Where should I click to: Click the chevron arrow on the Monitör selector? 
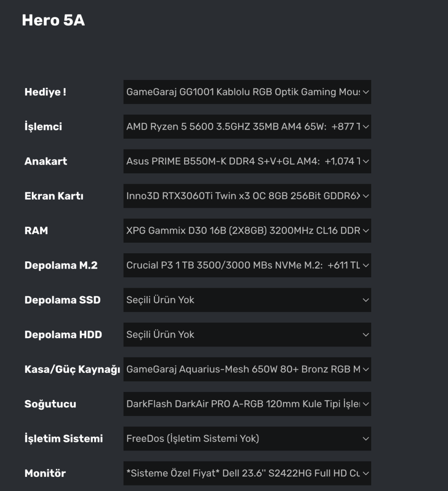366,473
